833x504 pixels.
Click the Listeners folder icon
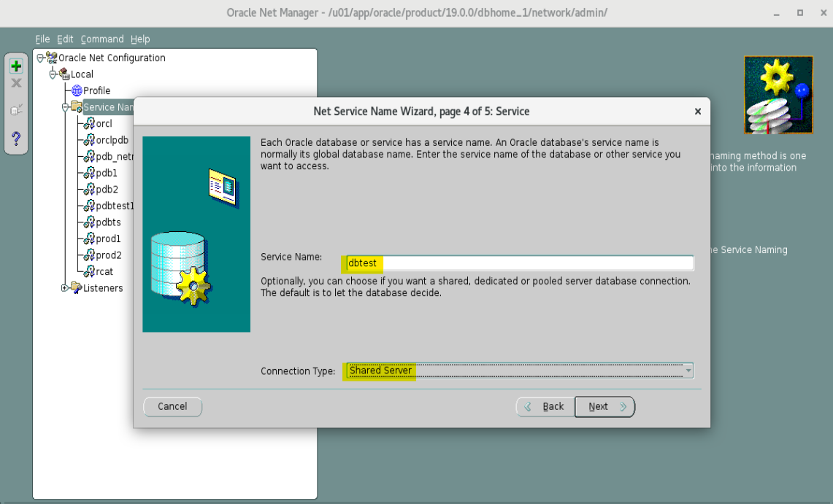(x=77, y=287)
